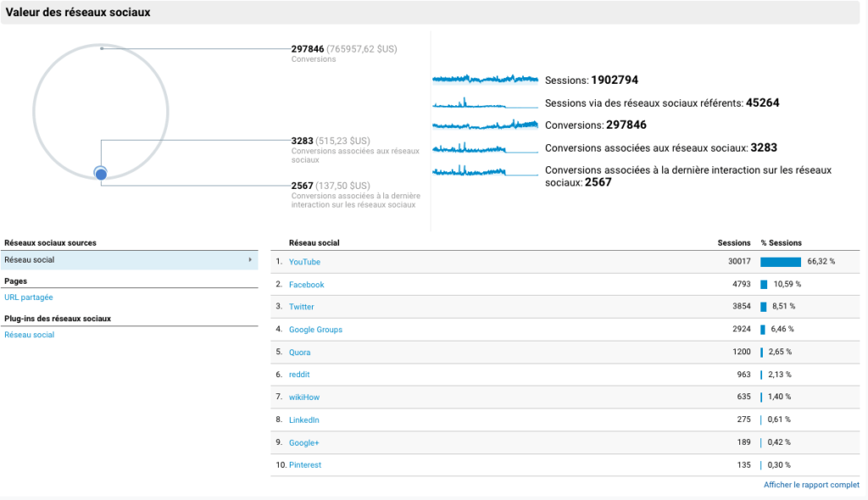Click the Conversions 297846 sparkline
The height and width of the screenshot is (500, 868).
click(485, 125)
